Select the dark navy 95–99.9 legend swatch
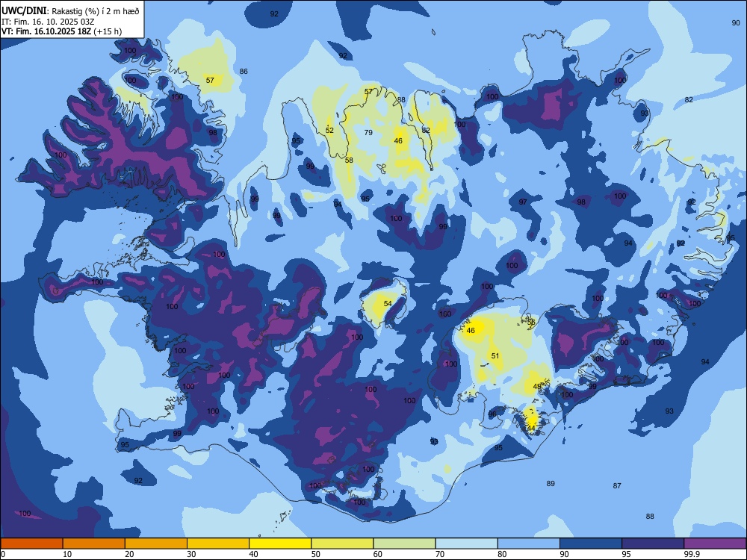 click(x=653, y=544)
